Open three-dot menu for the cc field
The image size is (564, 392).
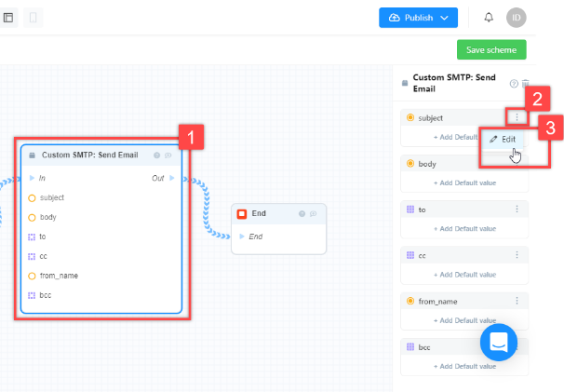tap(517, 255)
